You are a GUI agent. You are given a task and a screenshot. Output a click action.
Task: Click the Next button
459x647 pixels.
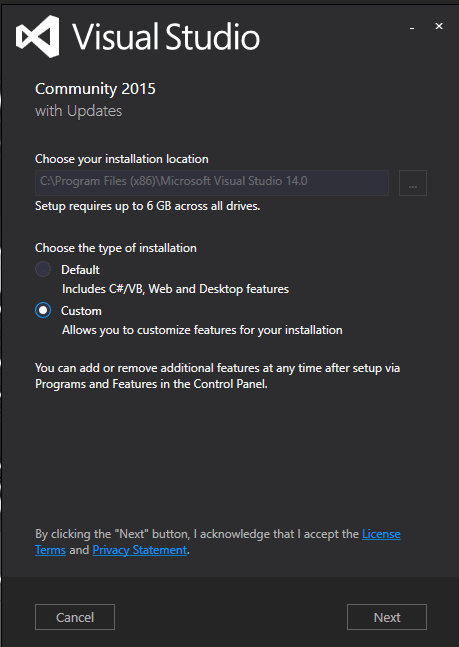[387, 617]
